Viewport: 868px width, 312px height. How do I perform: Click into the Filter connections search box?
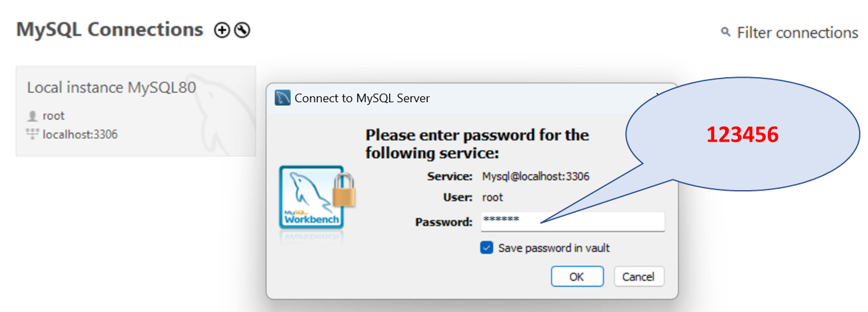click(797, 32)
